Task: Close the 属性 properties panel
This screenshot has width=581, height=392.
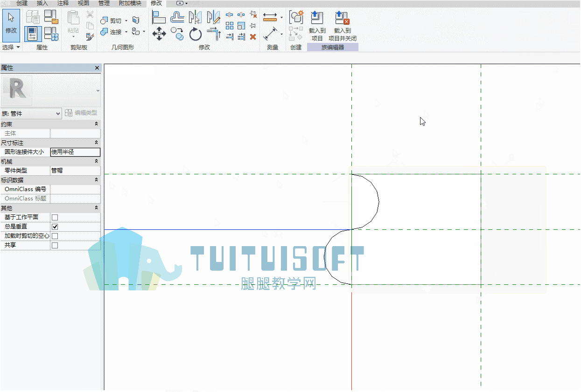Action: 97,68
